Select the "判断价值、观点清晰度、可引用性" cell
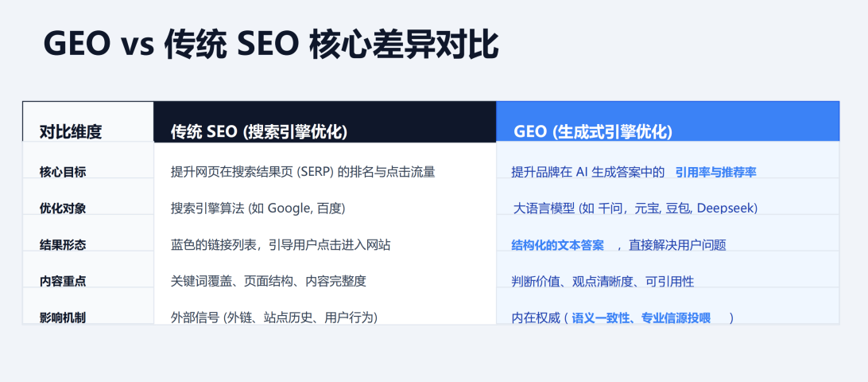The image size is (868, 382). (603, 281)
